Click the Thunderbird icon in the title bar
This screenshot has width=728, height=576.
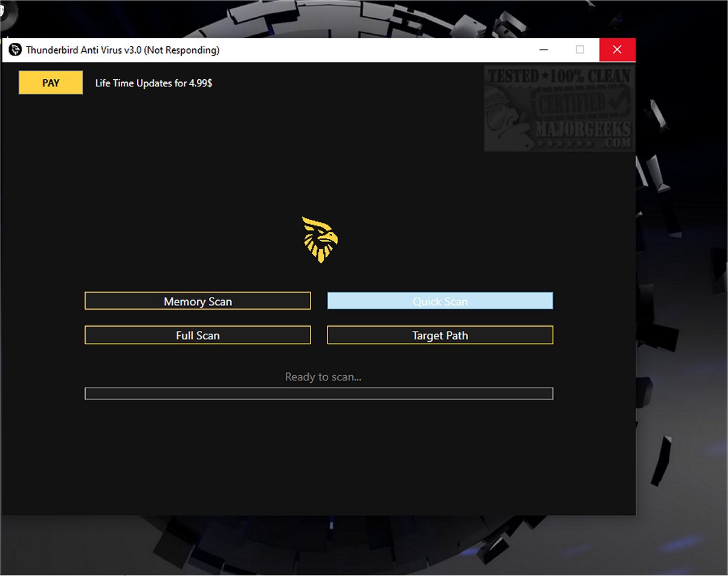tap(15, 50)
